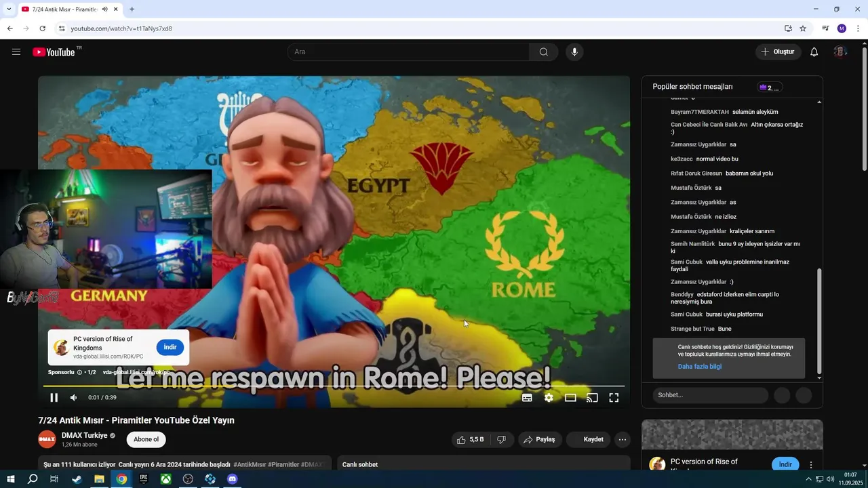Open the ad info icon next to Sponsorlu
Screen dimensions: 868x488
click(79, 372)
